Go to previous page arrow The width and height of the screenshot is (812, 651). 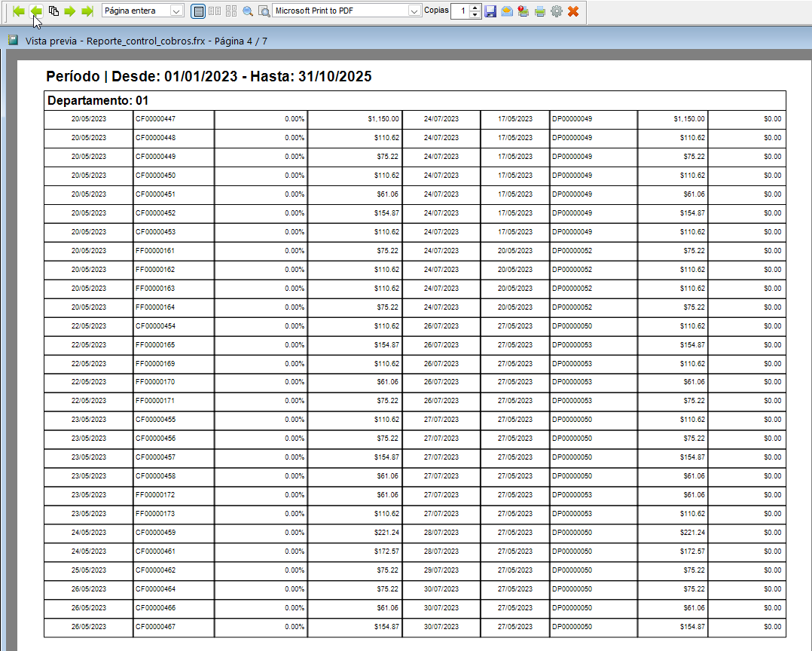click(x=35, y=11)
